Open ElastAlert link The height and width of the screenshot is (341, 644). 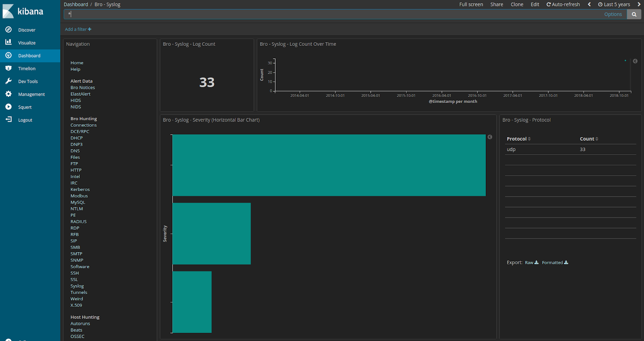pyautogui.click(x=80, y=94)
